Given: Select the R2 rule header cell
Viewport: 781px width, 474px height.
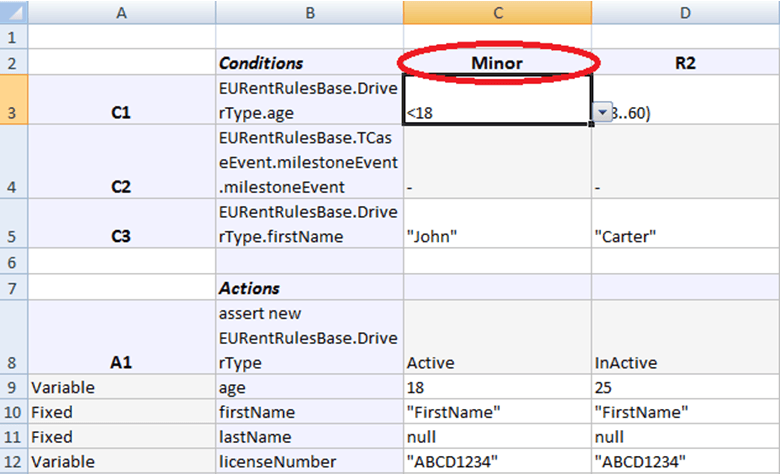Looking at the screenshot, I should pyautogui.click(x=686, y=62).
